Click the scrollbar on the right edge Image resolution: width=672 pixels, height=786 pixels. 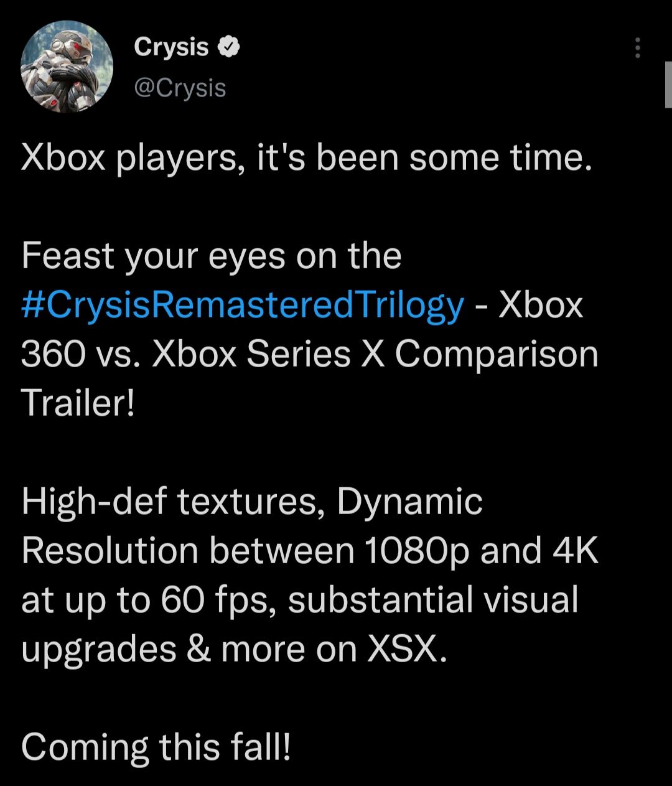[x=668, y=84]
